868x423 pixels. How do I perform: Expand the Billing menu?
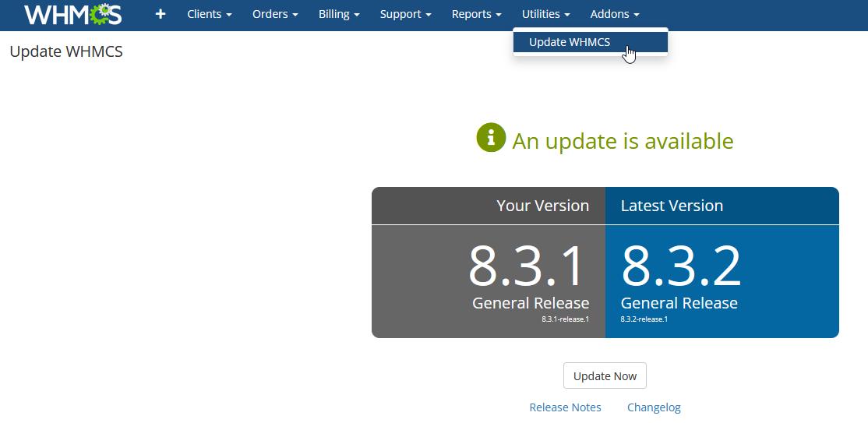[x=339, y=14]
